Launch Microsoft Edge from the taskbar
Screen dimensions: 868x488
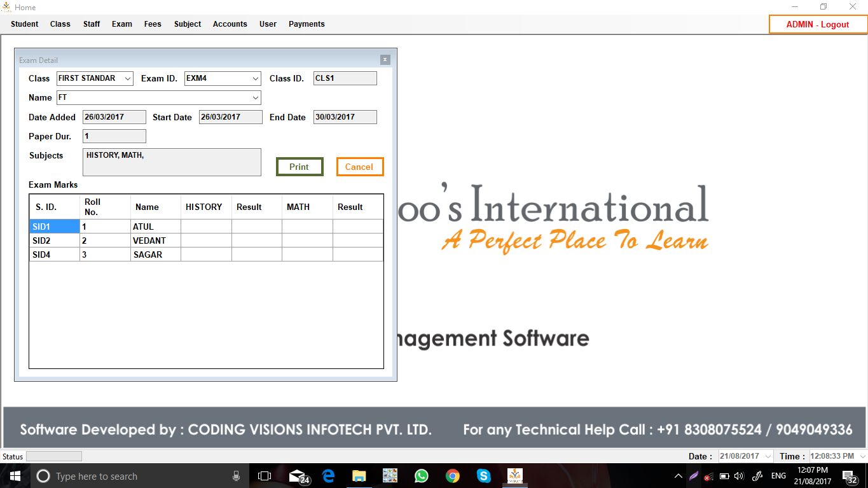click(x=328, y=476)
